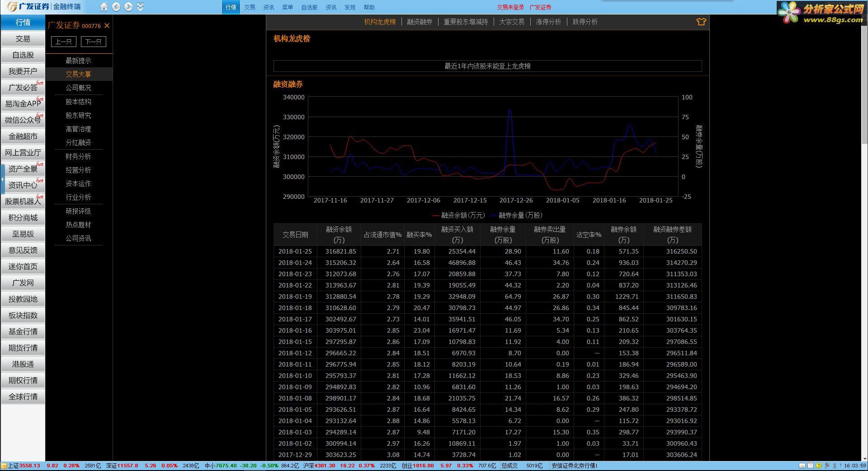Select 公司资讯 in F10 list
This screenshot has width=868, height=471.
click(x=78, y=238)
